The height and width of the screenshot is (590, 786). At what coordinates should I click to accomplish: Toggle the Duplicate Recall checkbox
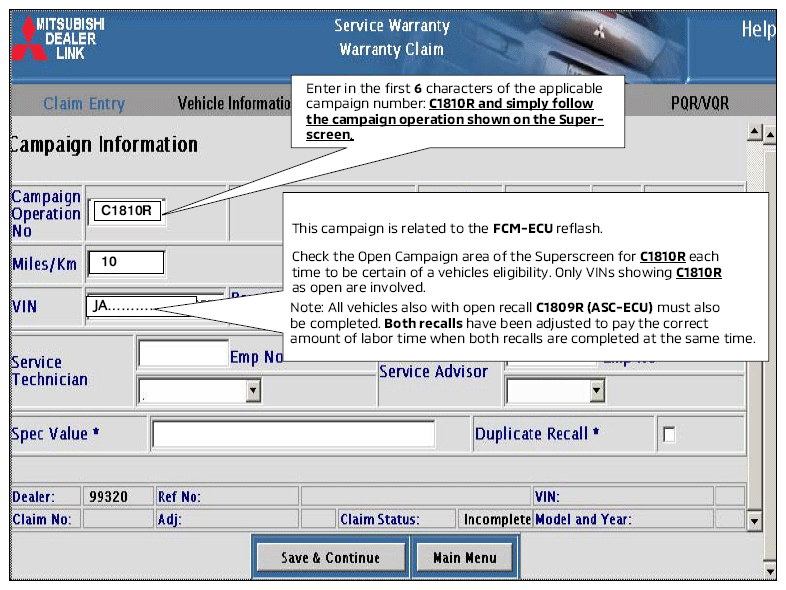click(x=669, y=434)
